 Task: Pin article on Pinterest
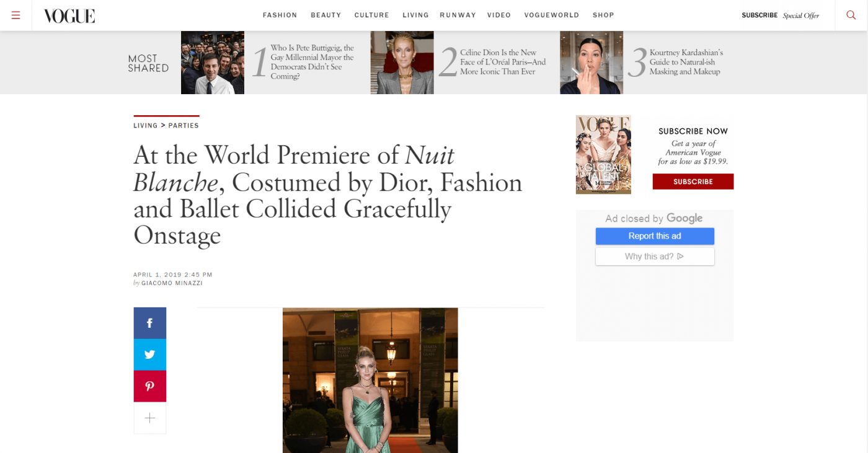(150, 386)
